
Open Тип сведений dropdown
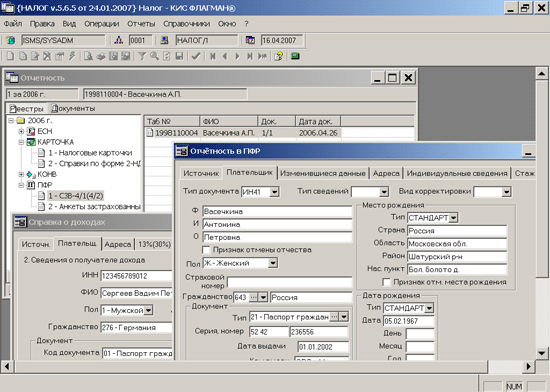pyautogui.click(x=384, y=192)
